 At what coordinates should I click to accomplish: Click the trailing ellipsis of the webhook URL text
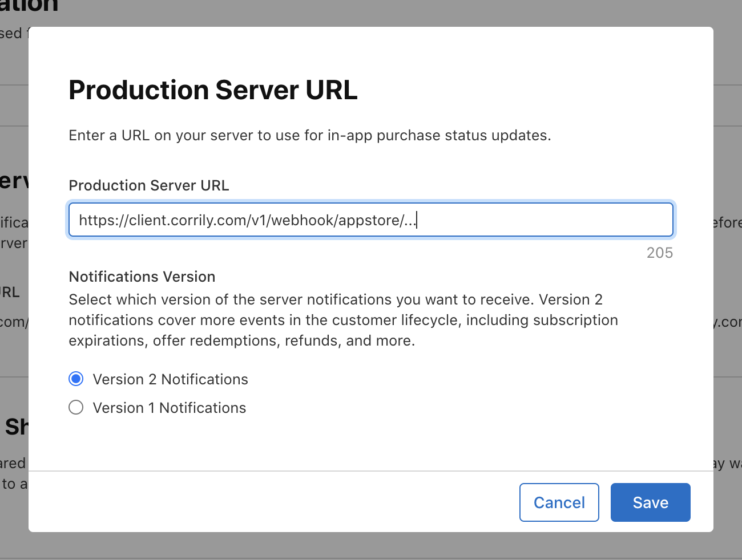point(410,221)
